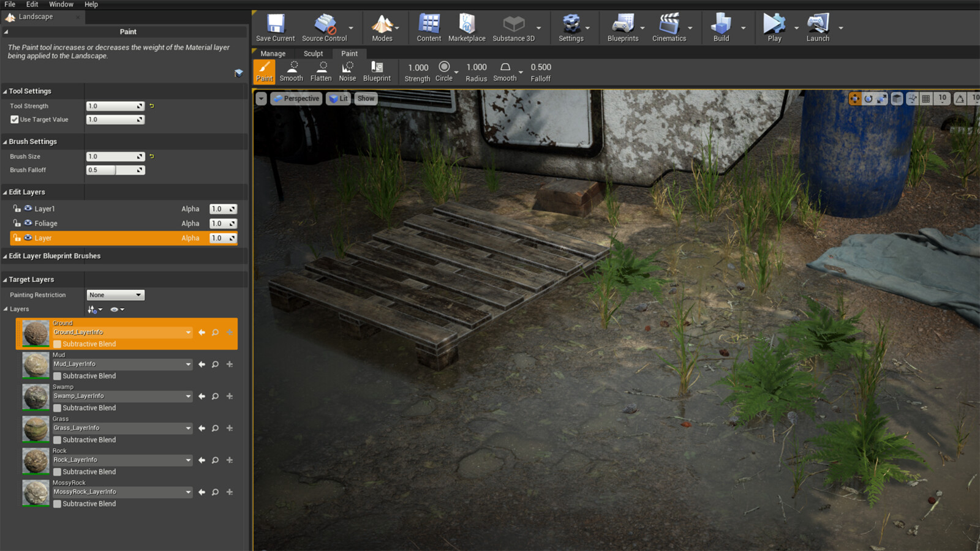
Task: Click the Save Current icon
Action: (x=275, y=24)
